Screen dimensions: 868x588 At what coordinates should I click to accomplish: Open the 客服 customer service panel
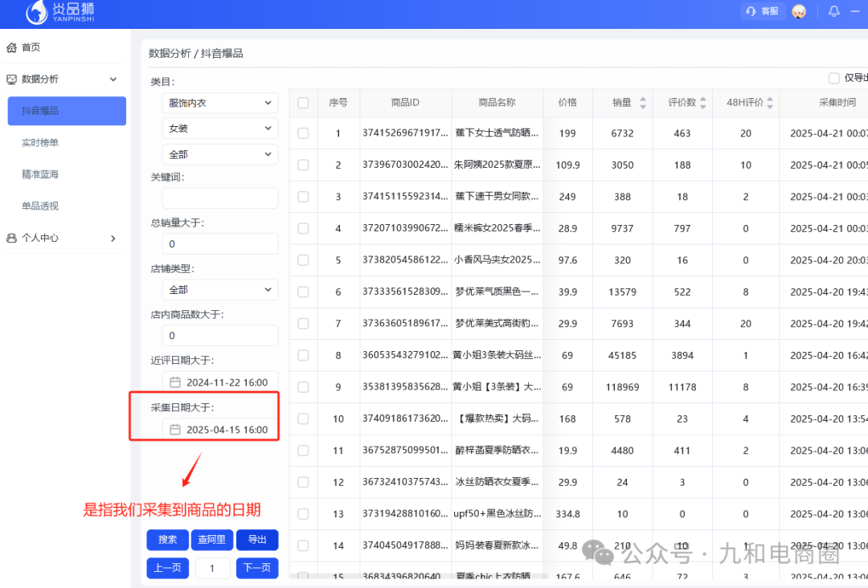point(761,11)
